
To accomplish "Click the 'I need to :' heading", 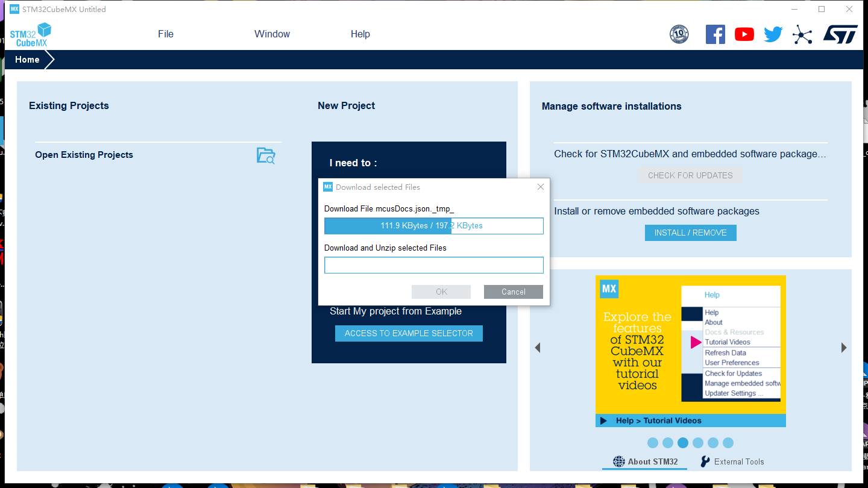I will pyautogui.click(x=353, y=163).
